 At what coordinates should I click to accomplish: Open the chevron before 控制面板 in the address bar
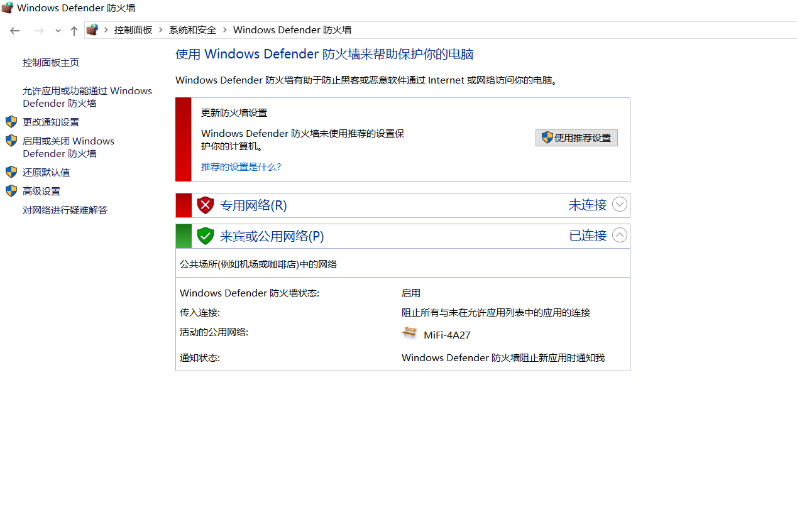click(107, 30)
